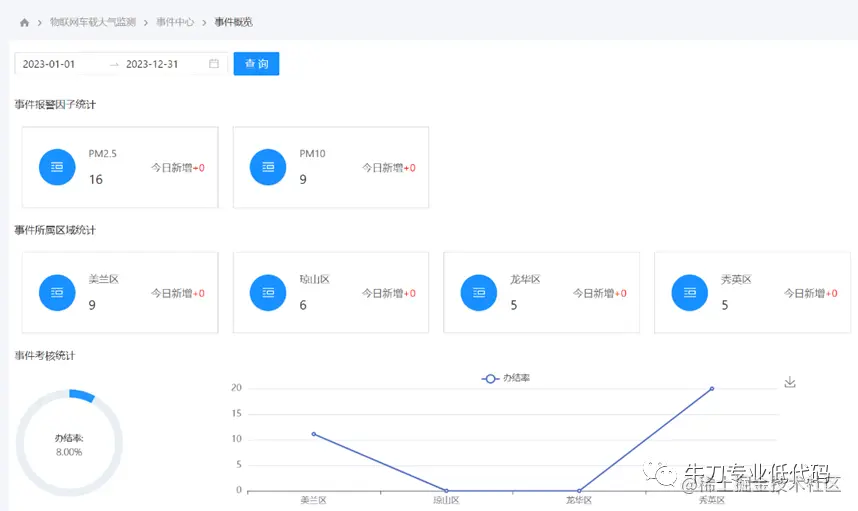Click the PM10 count value 9

click(303, 179)
